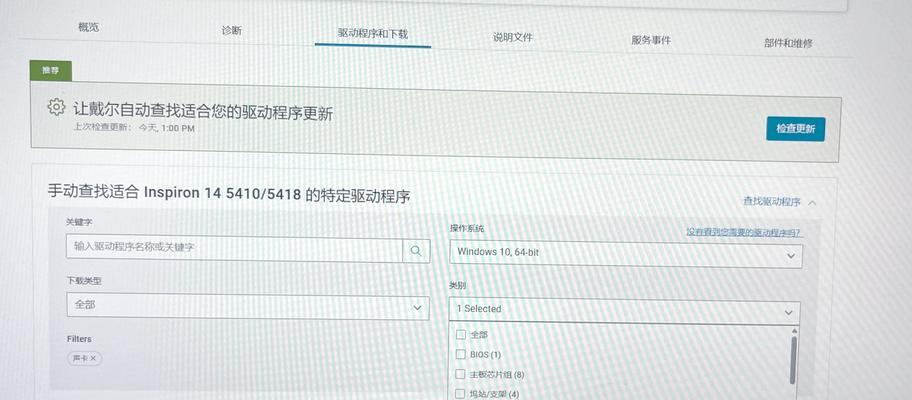Open the 操作系统 Windows 10, 64-bit dropdown

point(626,255)
